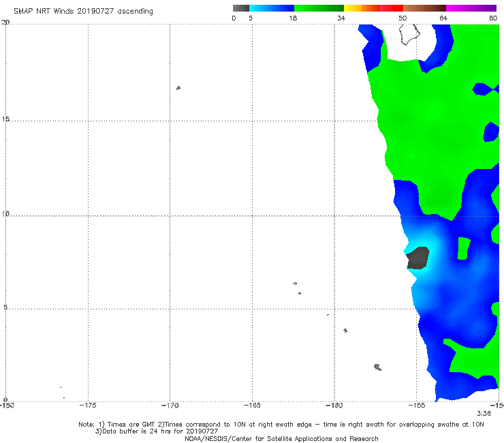Click the longitude label '-170'

pyautogui.click(x=170, y=406)
